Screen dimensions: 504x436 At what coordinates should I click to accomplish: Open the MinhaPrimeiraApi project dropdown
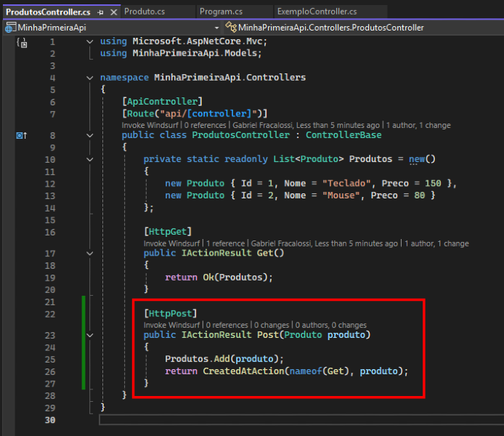click(216, 28)
